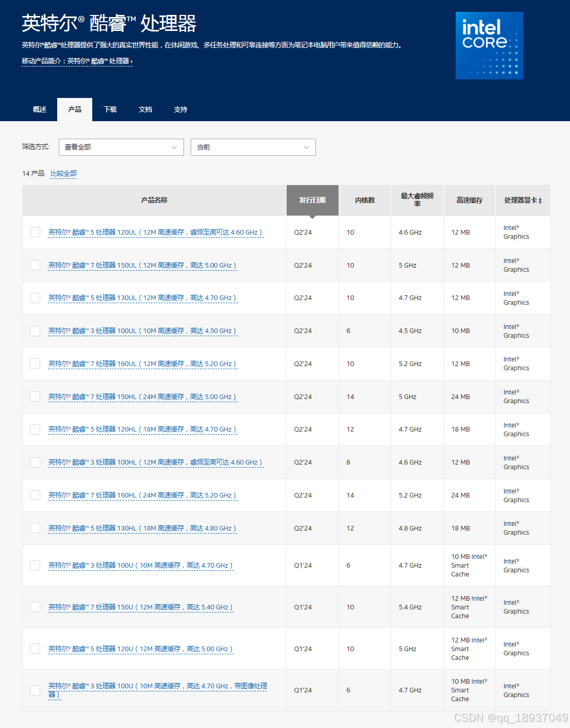The image size is (570, 728).
Task: Tick checkbox for 酷睿 7 处理器 150UL row
Action: point(35,265)
